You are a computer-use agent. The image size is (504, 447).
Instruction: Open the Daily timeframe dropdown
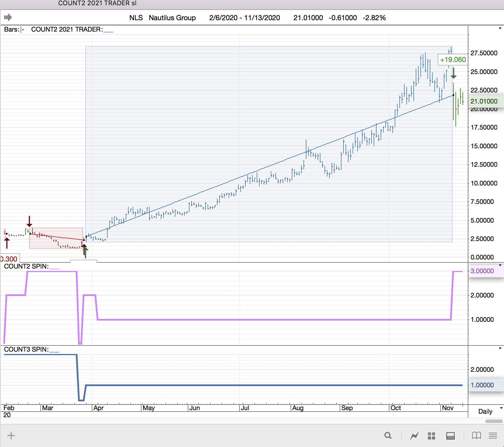point(488,411)
